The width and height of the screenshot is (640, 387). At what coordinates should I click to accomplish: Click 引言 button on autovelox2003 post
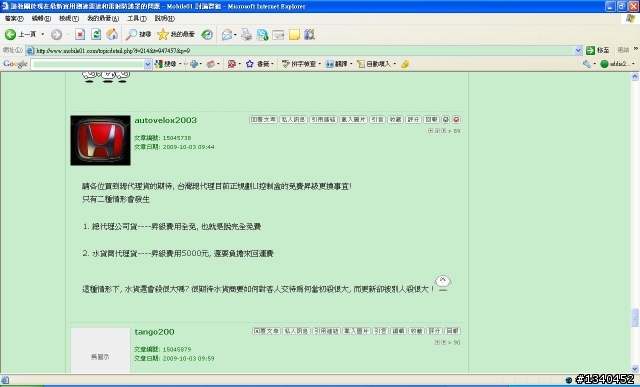(378, 120)
